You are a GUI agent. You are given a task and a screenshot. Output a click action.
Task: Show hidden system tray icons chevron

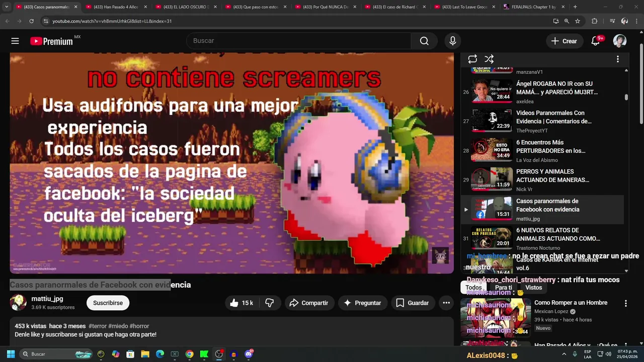click(564, 354)
